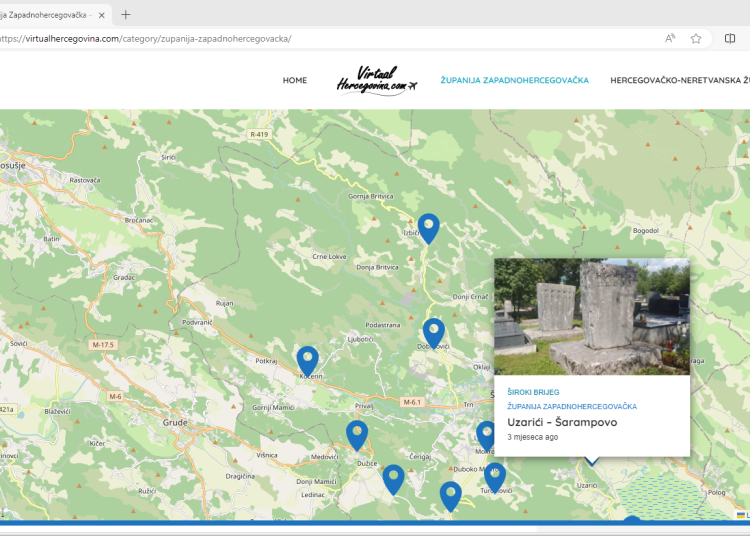Click the Broćanac map label
Viewport: 750px width, 536px height.
(139, 220)
